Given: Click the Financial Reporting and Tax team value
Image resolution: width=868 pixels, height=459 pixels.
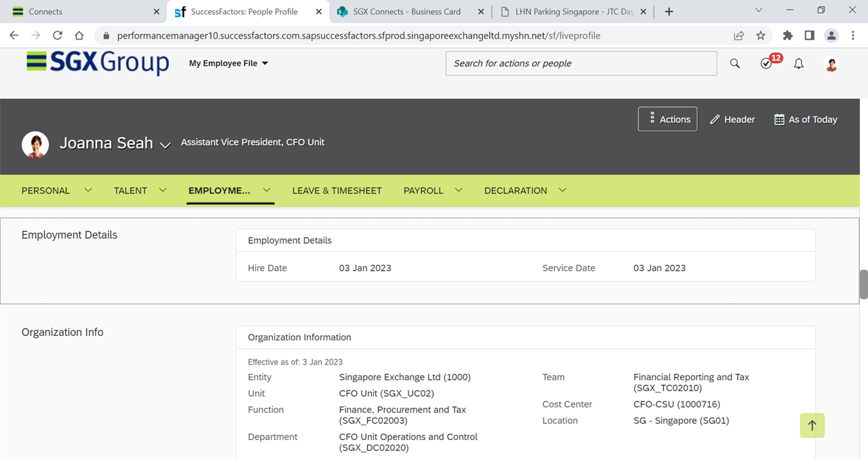Looking at the screenshot, I should [691, 383].
